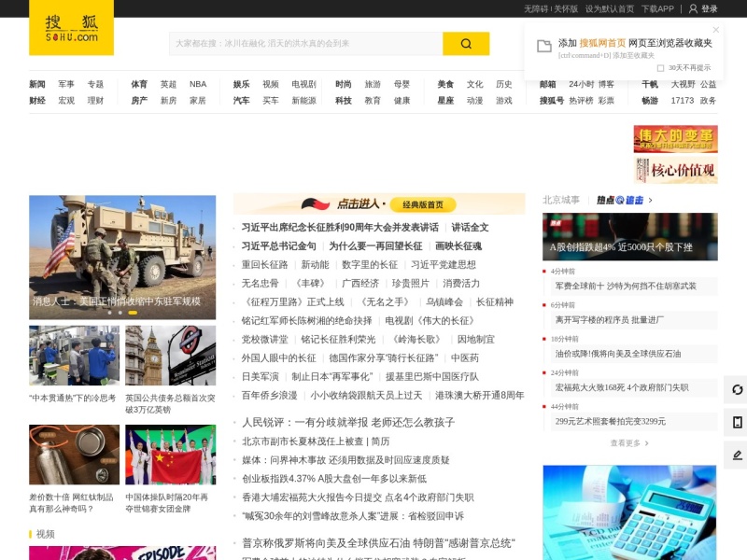Viewport: 747px width, 560px height.
Task: Open the 体育 navigation item
Action: [x=139, y=84]
